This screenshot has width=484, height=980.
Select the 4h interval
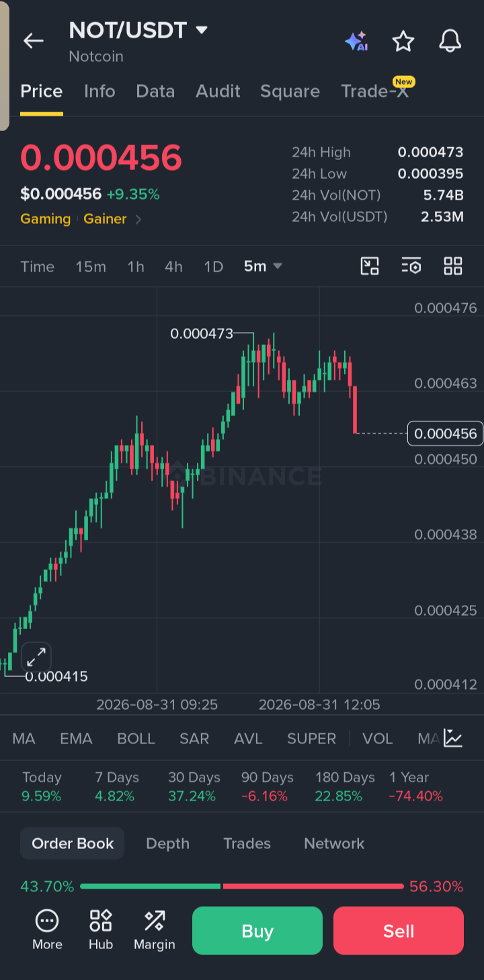tap(173, 267)
